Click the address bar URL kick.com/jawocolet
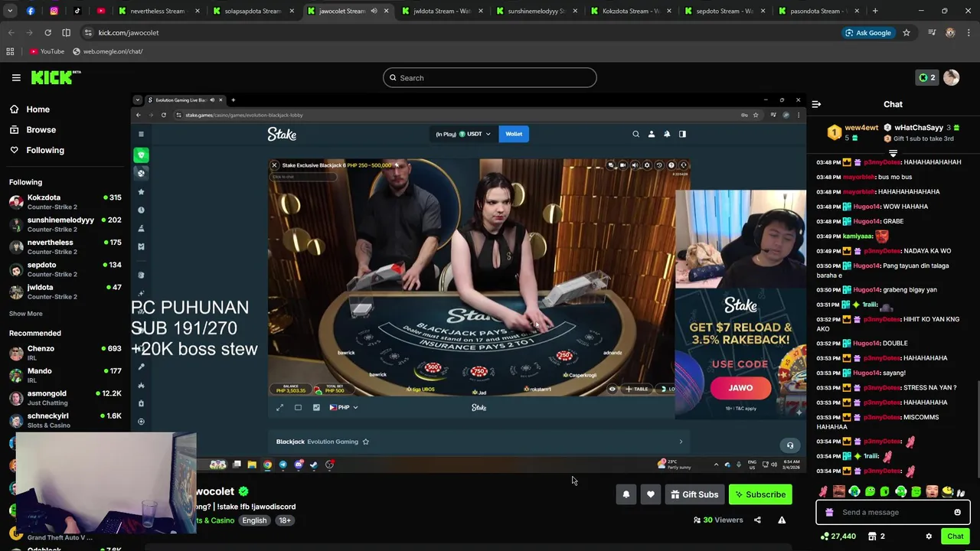The width and height of the screenshot is (980, 551). coord(129,33)
